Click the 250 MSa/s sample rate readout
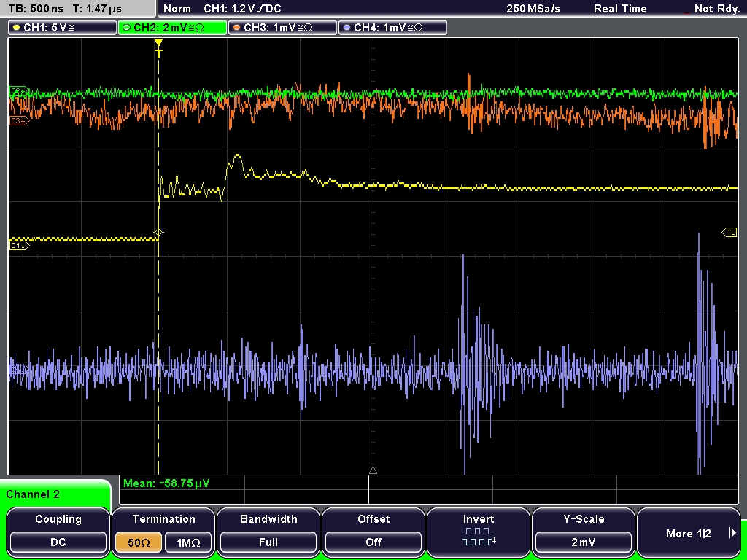The width and height of the screenshot is (747, 560). tap(533, 9)
